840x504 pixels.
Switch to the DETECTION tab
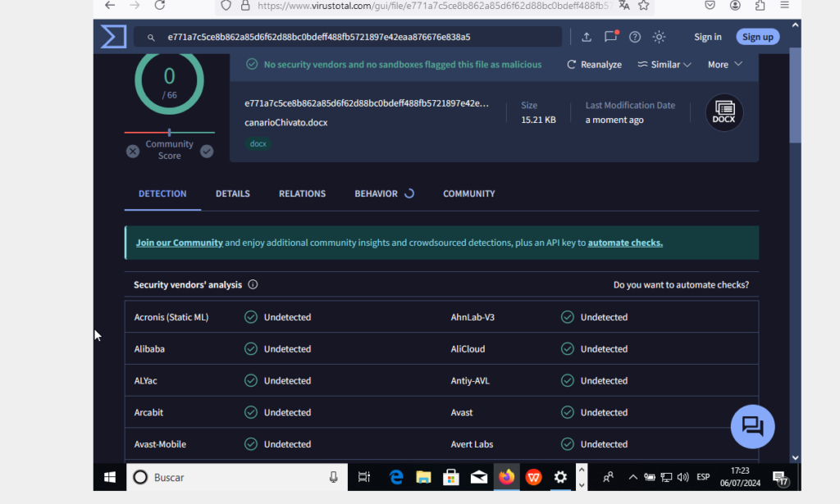pos(162,193)
